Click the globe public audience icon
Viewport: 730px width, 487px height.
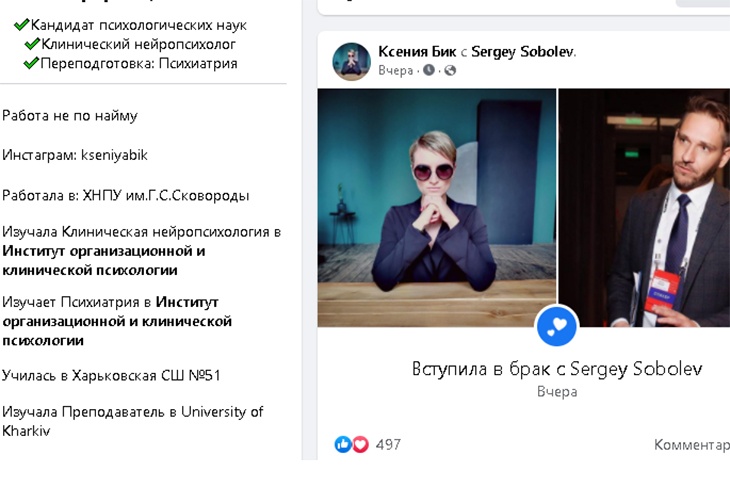[x=450, y=70]
